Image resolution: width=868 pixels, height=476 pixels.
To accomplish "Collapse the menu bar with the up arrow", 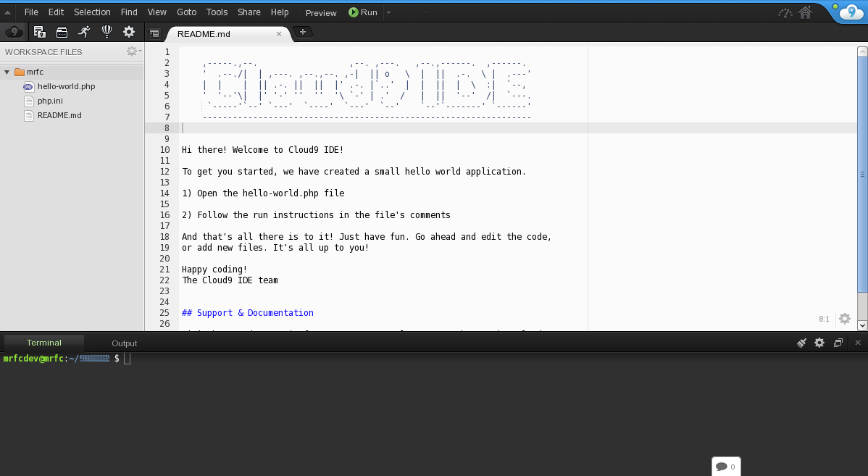I will 8,12.
